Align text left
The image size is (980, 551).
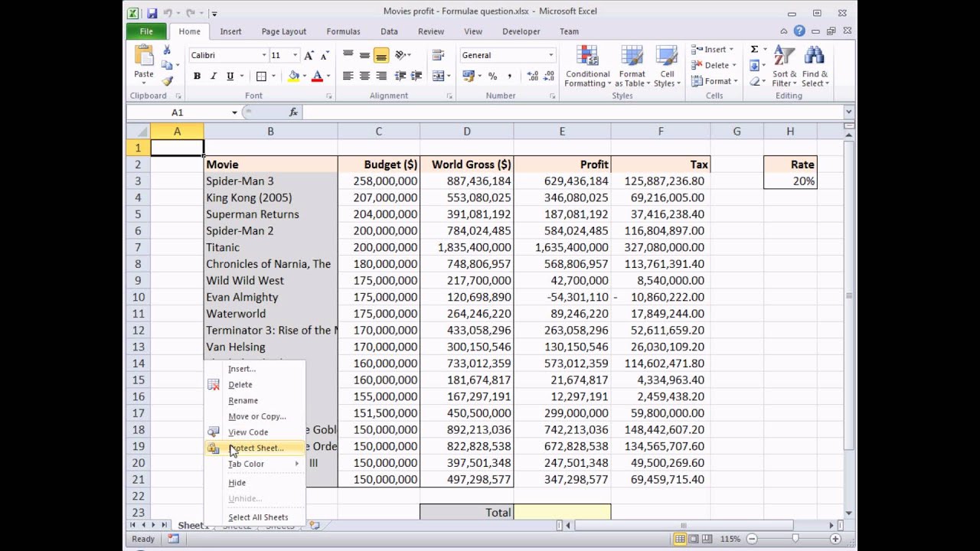click(348, 76)
